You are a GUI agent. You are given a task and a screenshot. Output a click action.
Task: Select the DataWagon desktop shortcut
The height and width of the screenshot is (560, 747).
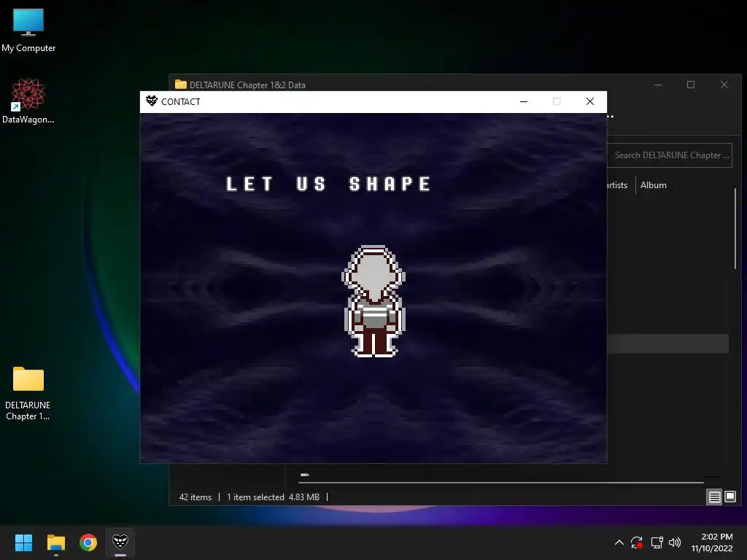28,101
